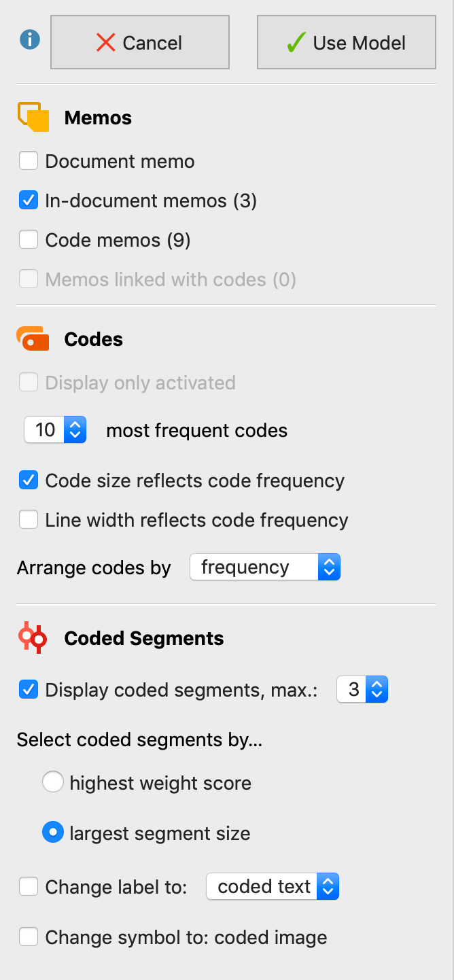Check the Code memos (9) box
The image size is (454, 980).
(x=28, y=239)
